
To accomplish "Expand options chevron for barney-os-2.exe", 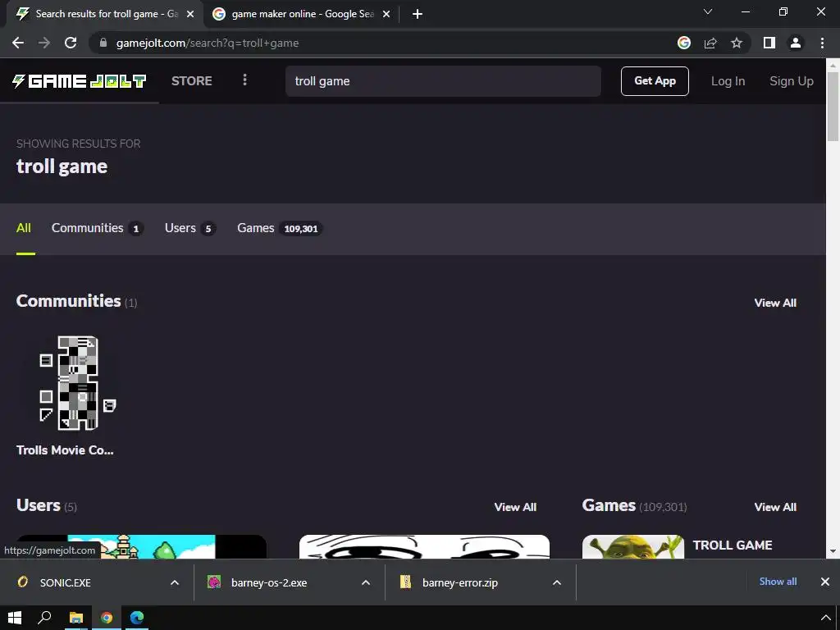I will (366, 582).
